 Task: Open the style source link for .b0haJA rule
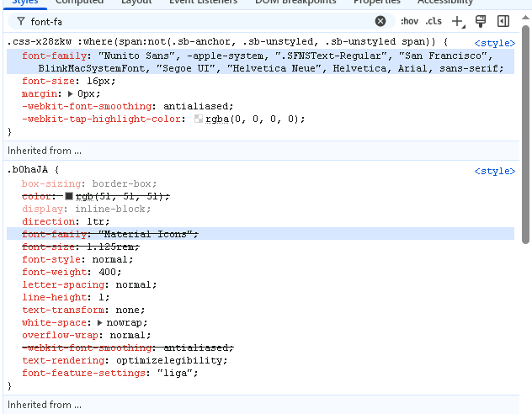tap(494, 171)
